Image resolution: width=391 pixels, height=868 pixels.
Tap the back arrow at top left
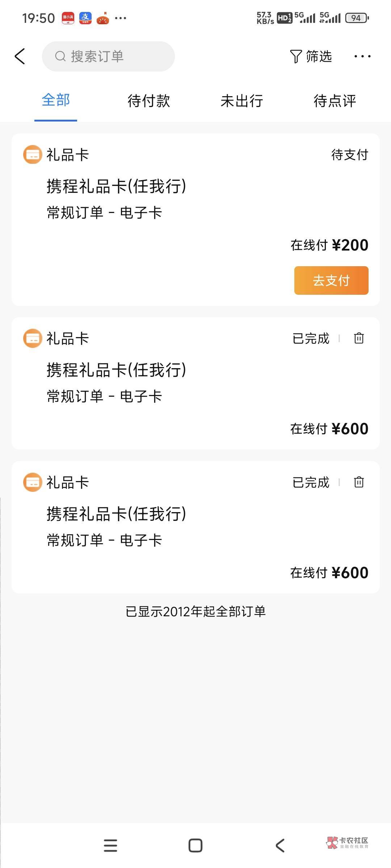[20, 56]
